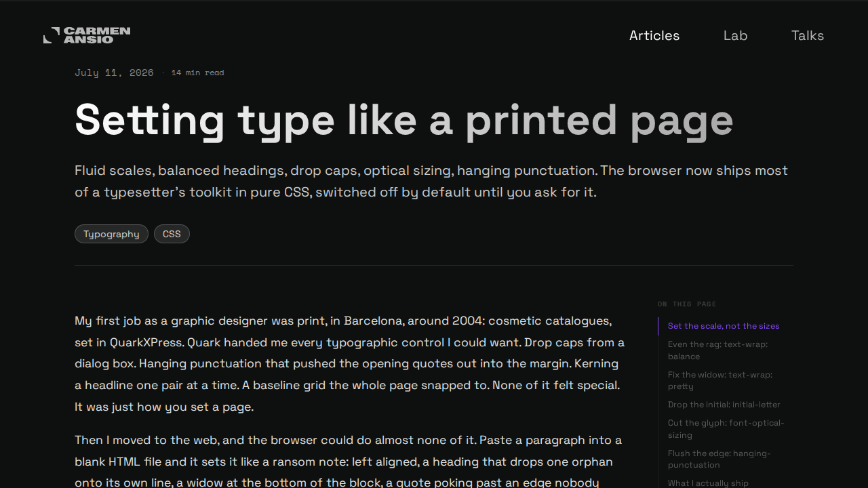Open the Articles nav item
This screenshot has width=868, height=488.
click(654, 36)
